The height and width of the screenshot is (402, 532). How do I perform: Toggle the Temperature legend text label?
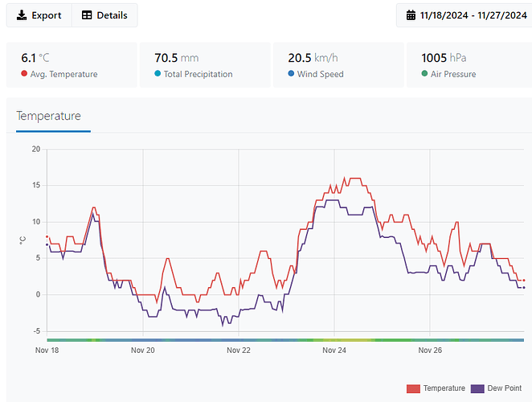[x=444, y=388]
